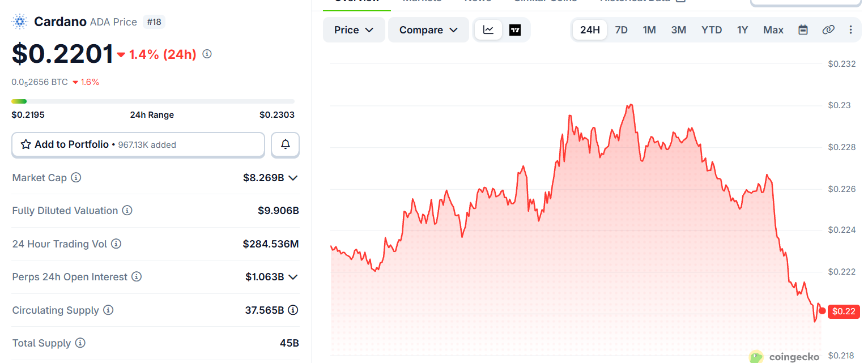Click the $284.536M trading volume value
868x363 pixels.
pyautogui.click(x=271, y=244)
